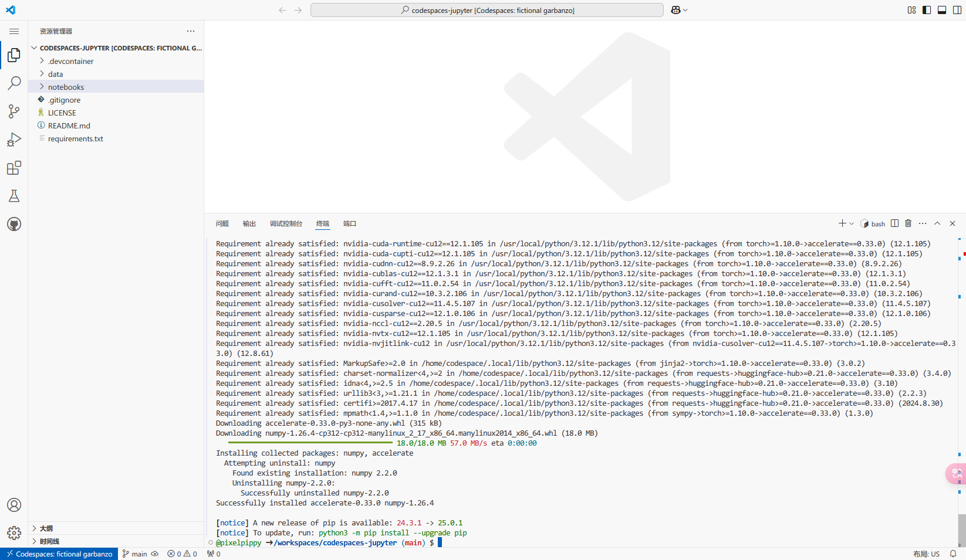Open the Extensions view
This screenshot has width=966, height=560.
pyautogui.click(x=14, y=168)
